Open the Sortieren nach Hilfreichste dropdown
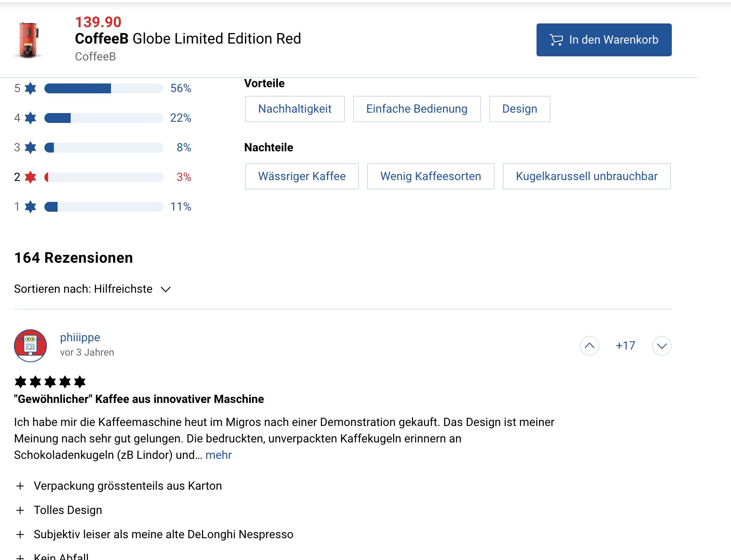 pyautogui.click(x=93, y=289)
